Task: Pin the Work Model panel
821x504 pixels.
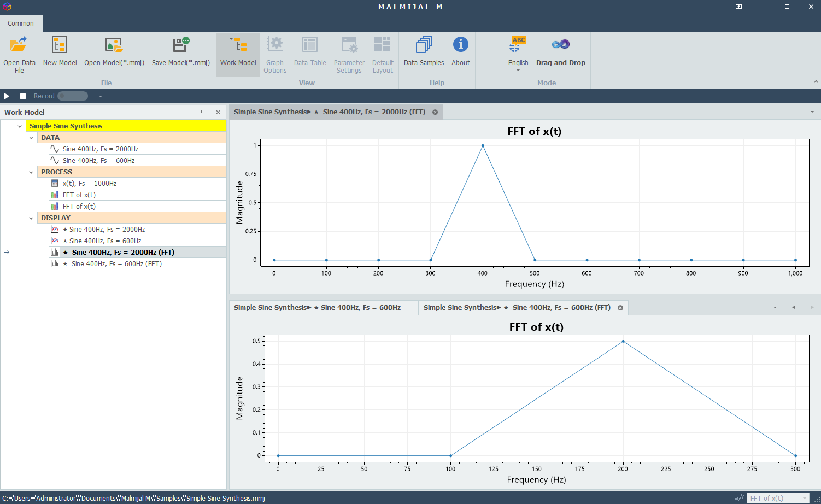Action: (201, 112)
